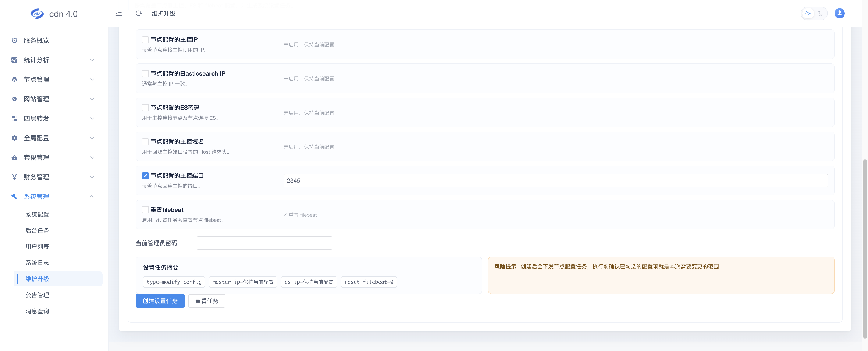Collapse the sidebar with the fold icon
The image size is (868, 351).
119,14
